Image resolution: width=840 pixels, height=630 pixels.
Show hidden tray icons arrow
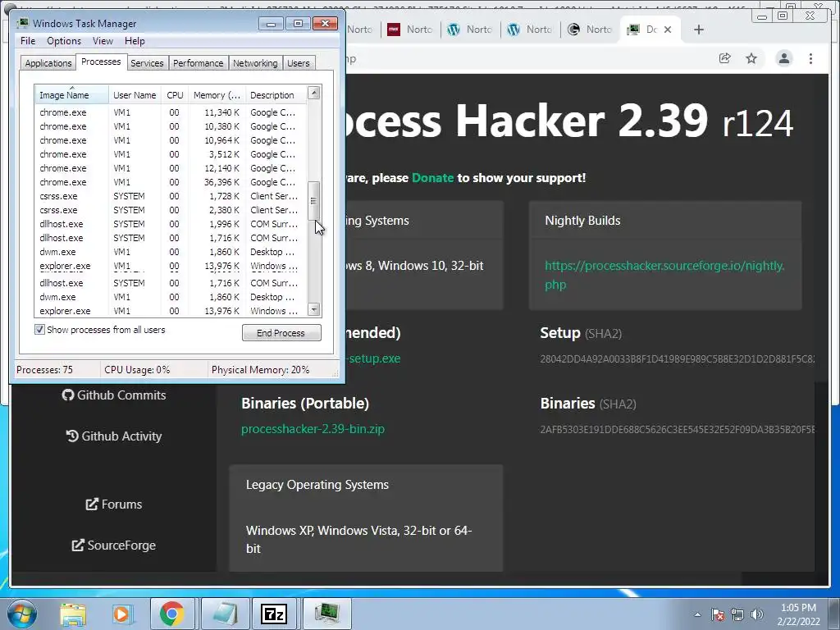point(697,614)
